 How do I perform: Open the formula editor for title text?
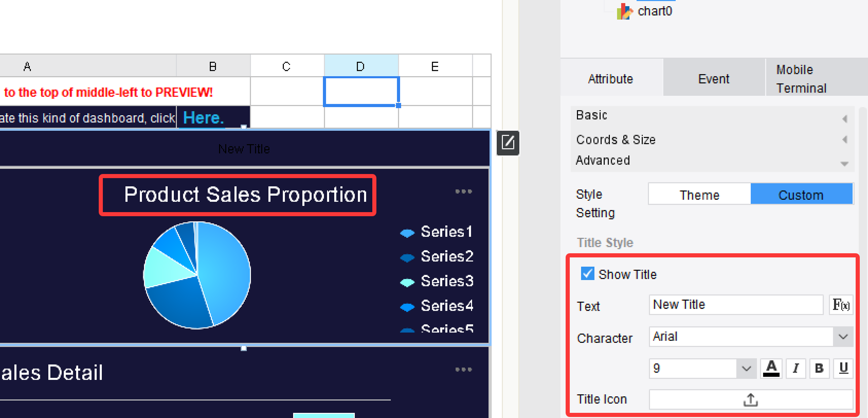841,305
